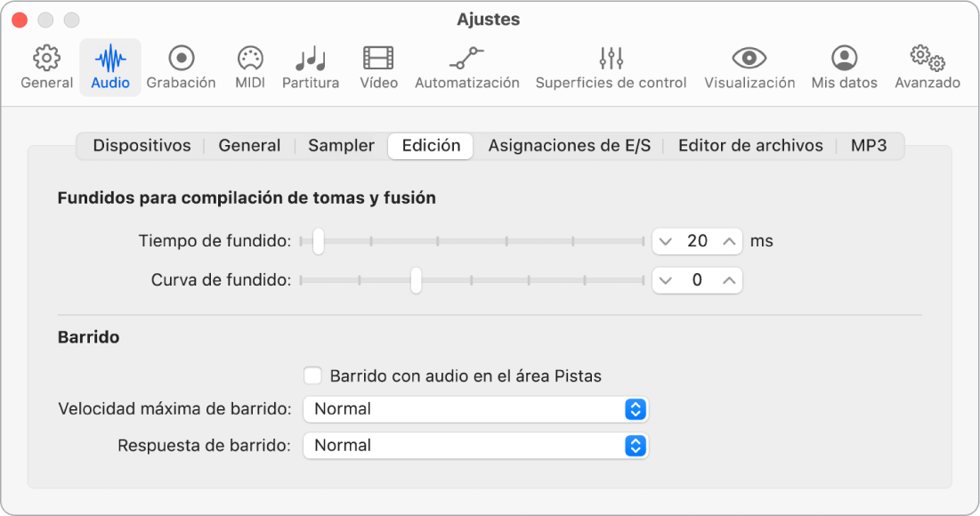Screen dimensions: 980x516
Task: Open Grabación settings record icon
Action: pyautogui.click(x=182, y=58)
